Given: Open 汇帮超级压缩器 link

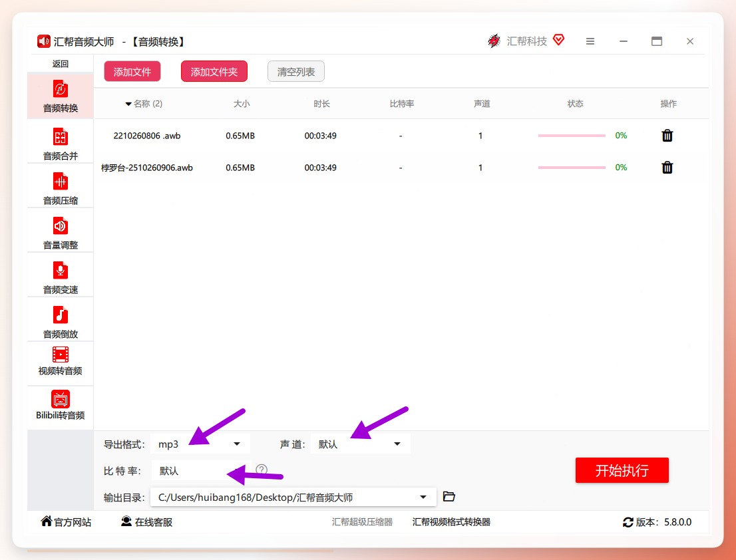Looking at the screenshot, I should tap(362, 521).
